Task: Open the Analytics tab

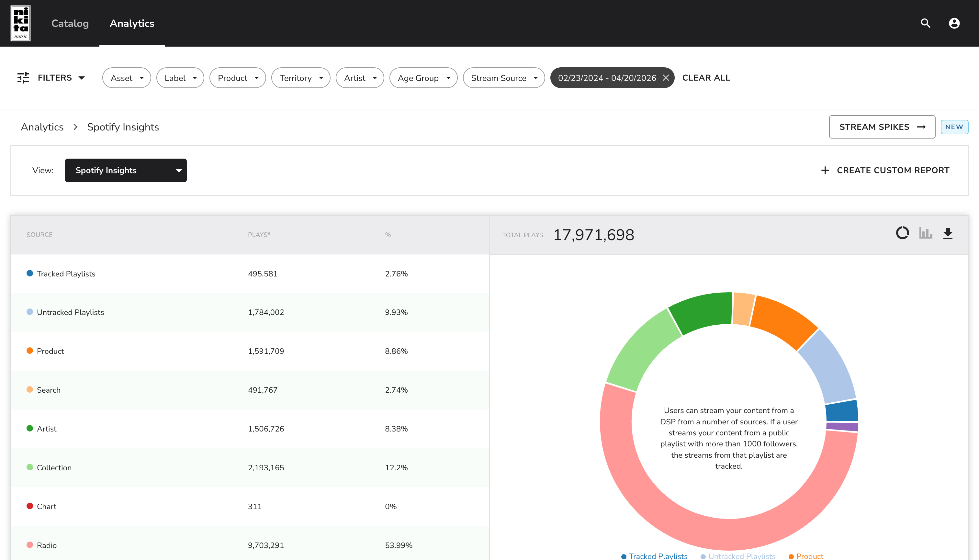Action: pos(132,23)
